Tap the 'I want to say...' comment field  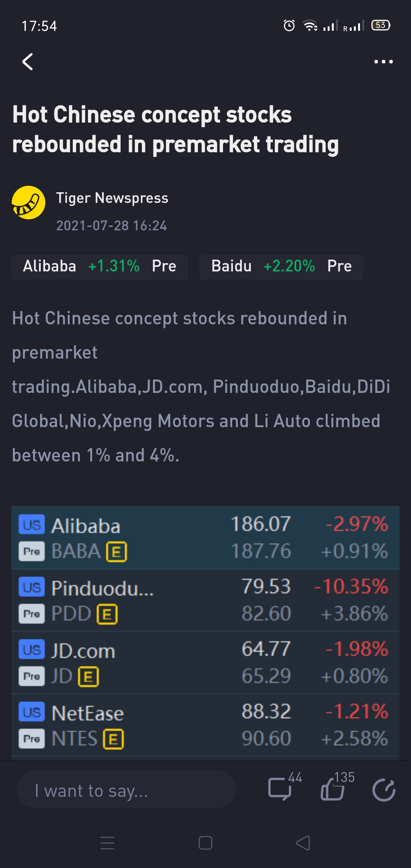point(127,790)
